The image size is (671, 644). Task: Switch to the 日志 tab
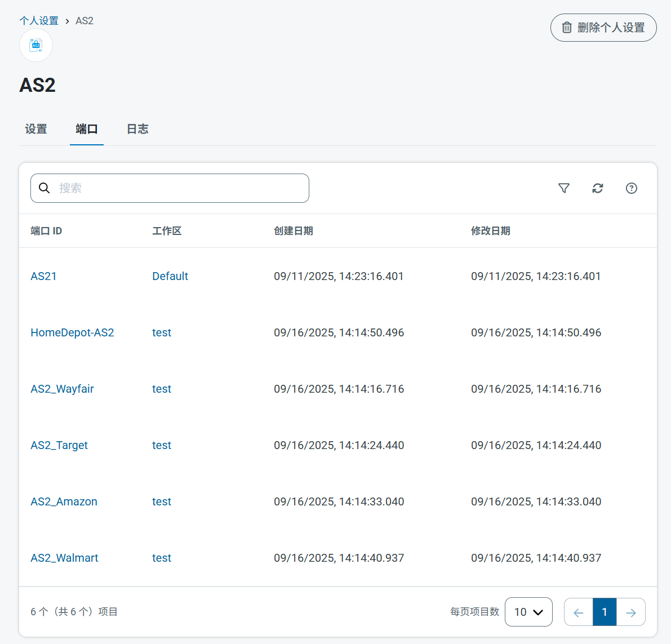click(137, 129)
